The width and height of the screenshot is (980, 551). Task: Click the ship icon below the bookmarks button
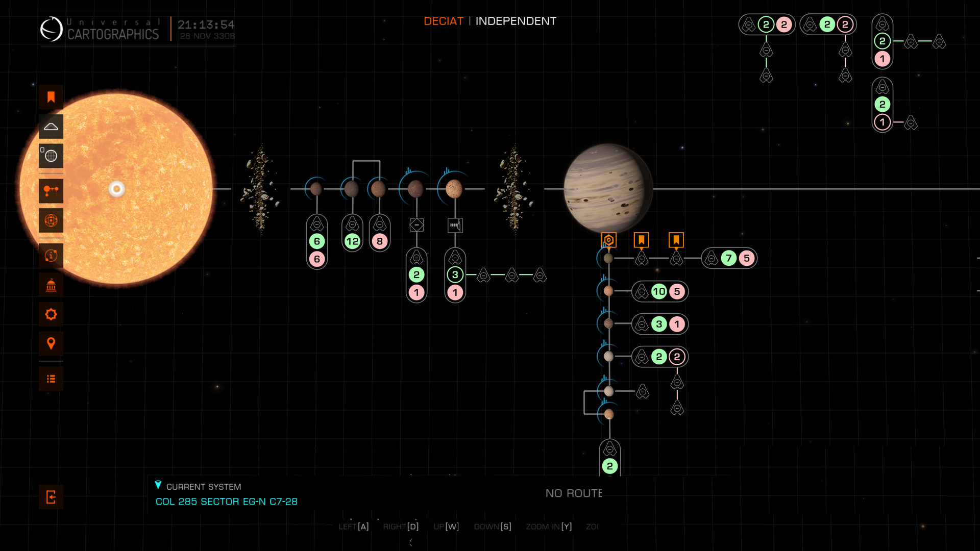(x=51, y=127)
